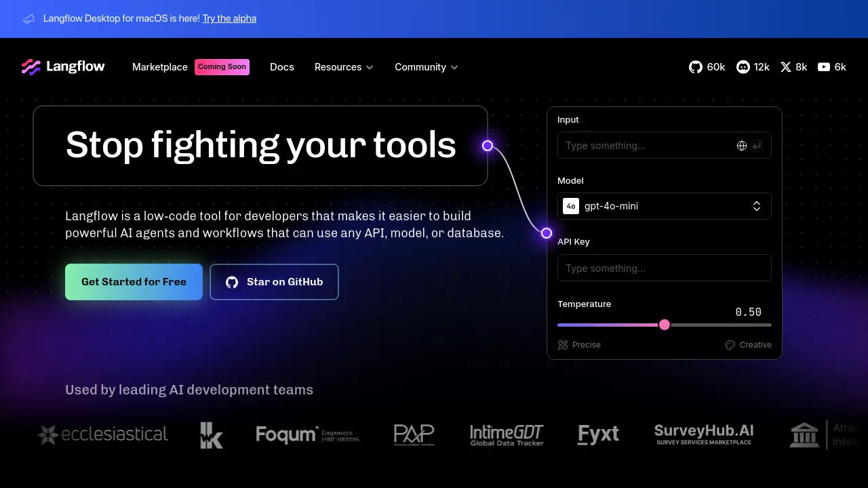Click the Precise label
Screen dimensions: 868x488
(587, 345)
